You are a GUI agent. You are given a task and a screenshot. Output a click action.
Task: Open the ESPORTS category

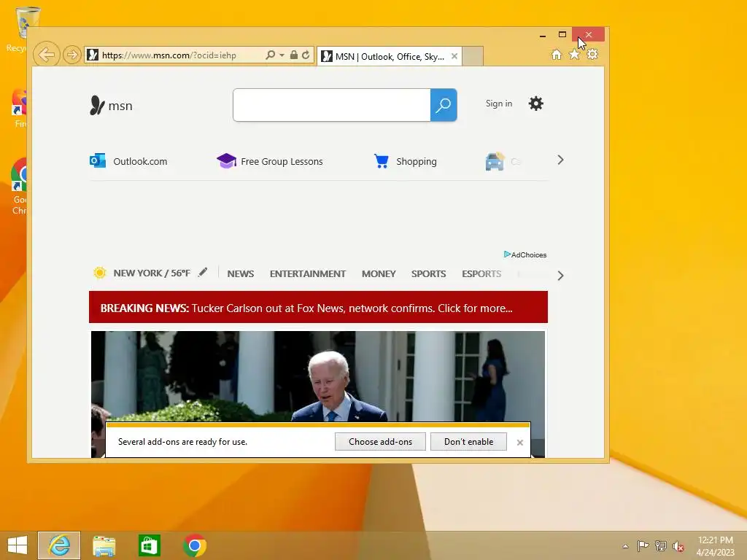[x=481, y=274]
